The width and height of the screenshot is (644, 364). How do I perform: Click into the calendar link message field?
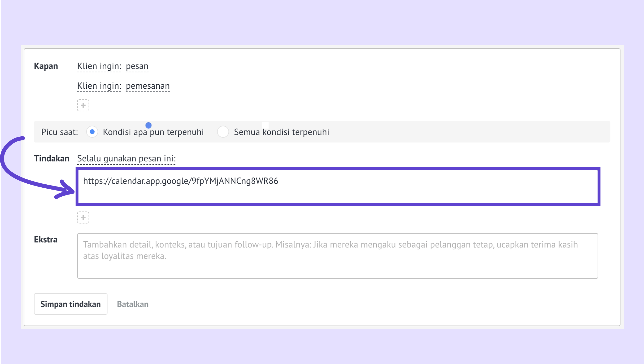coord(338,187)
